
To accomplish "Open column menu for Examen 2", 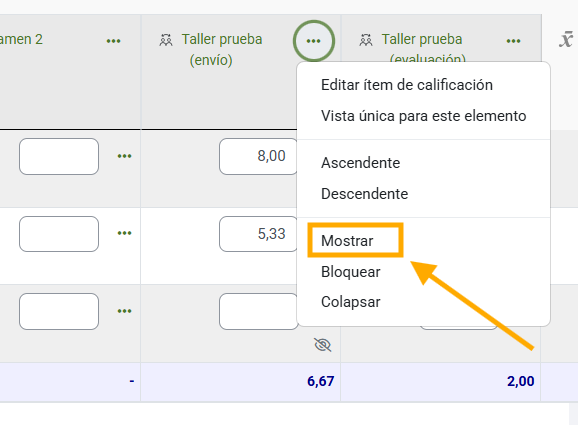I will pos(113,41).
